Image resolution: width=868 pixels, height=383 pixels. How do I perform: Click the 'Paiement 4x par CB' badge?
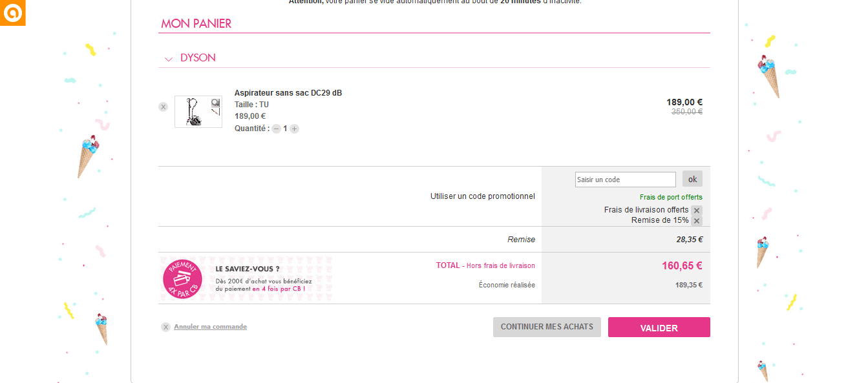182,279
